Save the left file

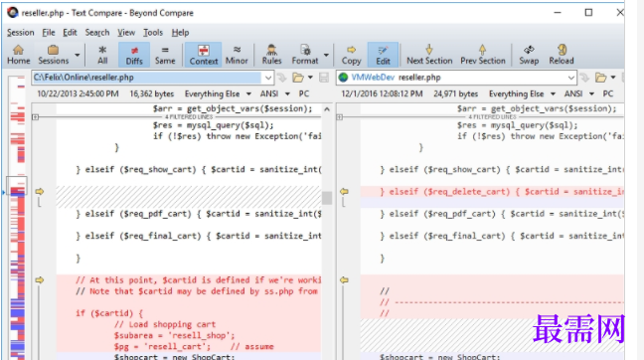tap(324, 78)
